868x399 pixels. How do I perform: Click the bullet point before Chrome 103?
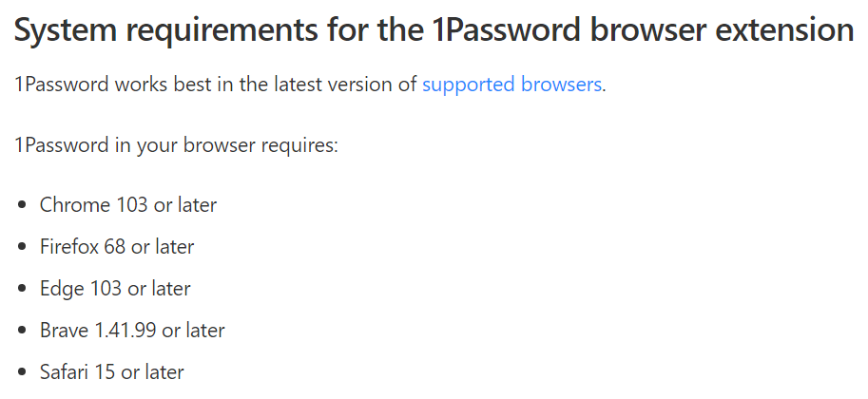click(22, 205)
